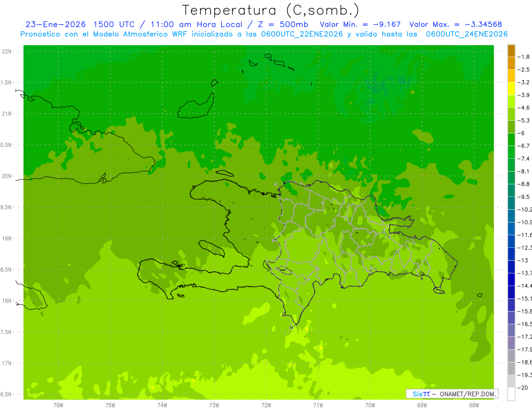Image resolution: width=532 pixels, height=411 pixels.
Task: Click the '-1.8' colorbar value
Action: [524, 57]
